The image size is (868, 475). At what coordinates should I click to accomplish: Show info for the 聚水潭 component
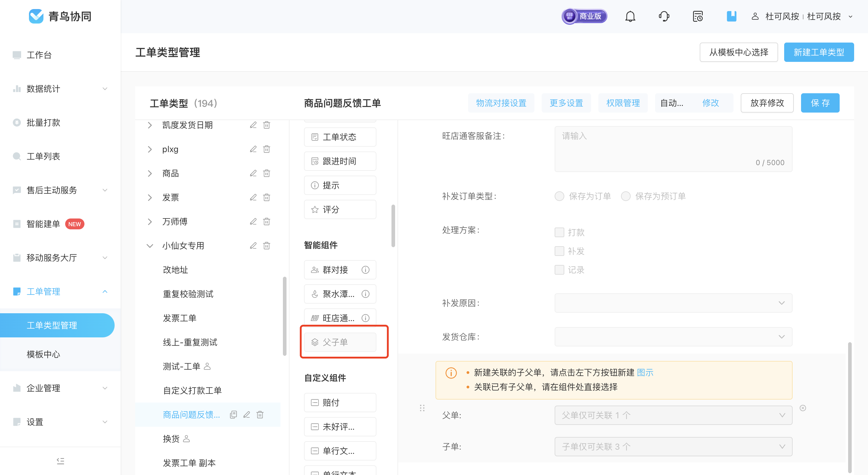click(365, 294)
